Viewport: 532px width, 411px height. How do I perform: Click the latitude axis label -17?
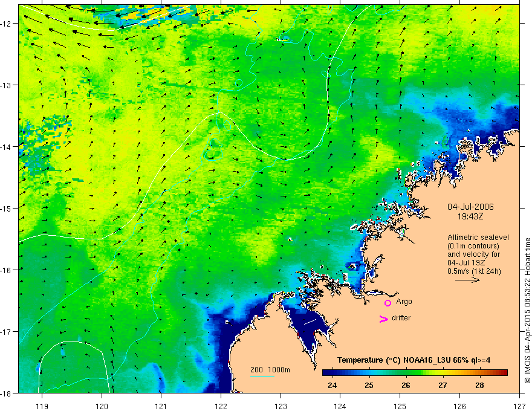pyautogui.click(x=7, y=331)
